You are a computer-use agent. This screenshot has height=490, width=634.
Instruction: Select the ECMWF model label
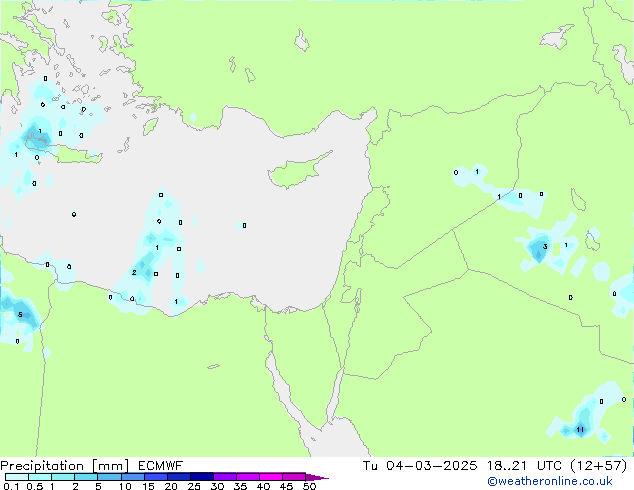pos(161,466)
